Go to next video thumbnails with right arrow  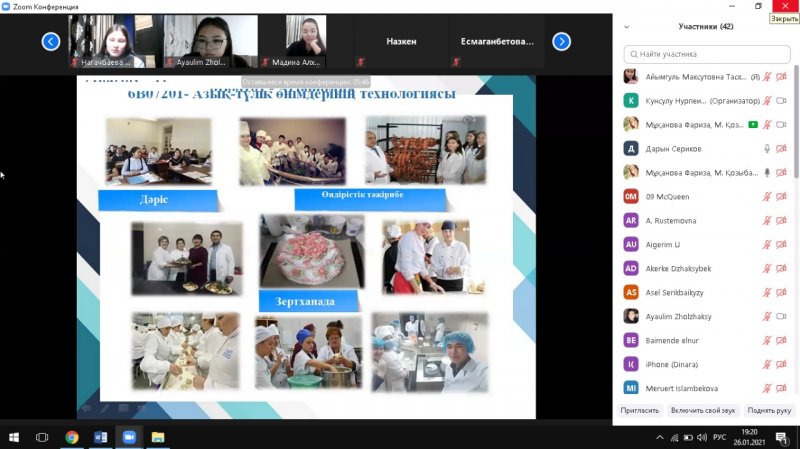click(561, 41)
